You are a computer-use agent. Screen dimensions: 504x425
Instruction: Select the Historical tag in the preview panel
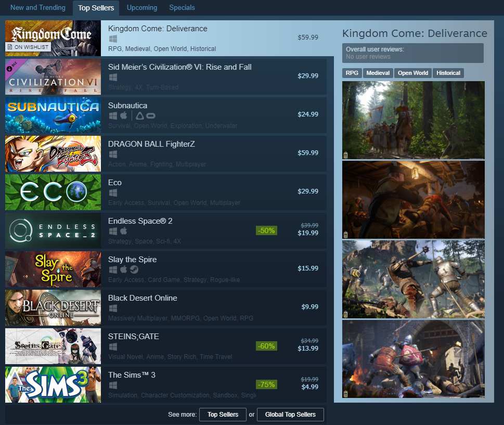[x=448, y=73]
